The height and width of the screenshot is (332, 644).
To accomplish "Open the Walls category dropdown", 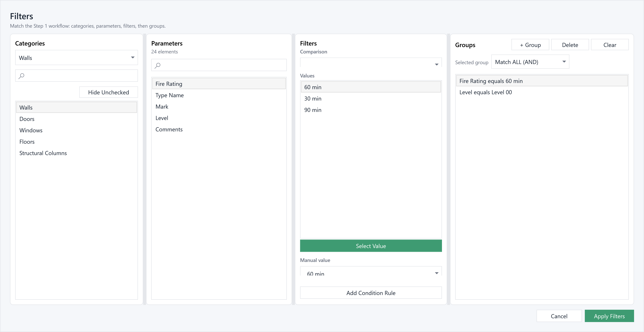I will [77, 58].
